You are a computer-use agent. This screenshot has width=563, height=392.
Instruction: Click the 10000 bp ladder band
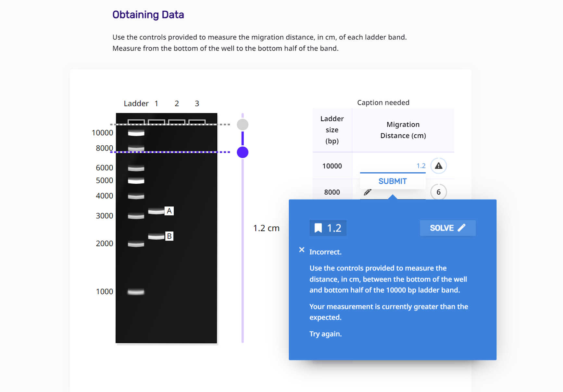coord(136,133)
